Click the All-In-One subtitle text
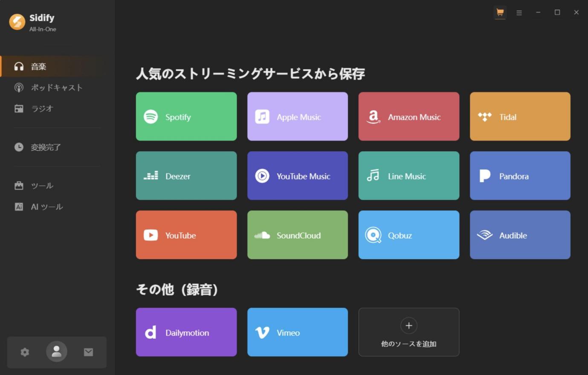This screenshot has height=375, width=588. (x=43, y=29)
